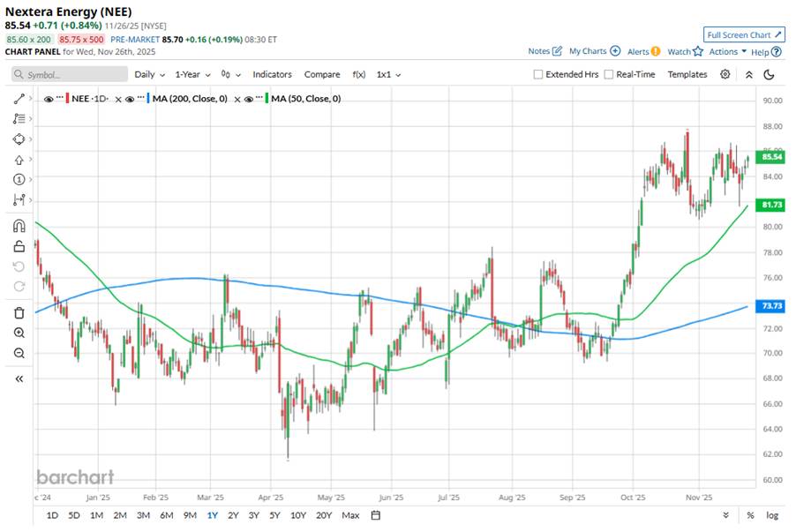Zoom in using the magnifier plus icon
The image size is (796, 532).
click(x=19, y=333)
